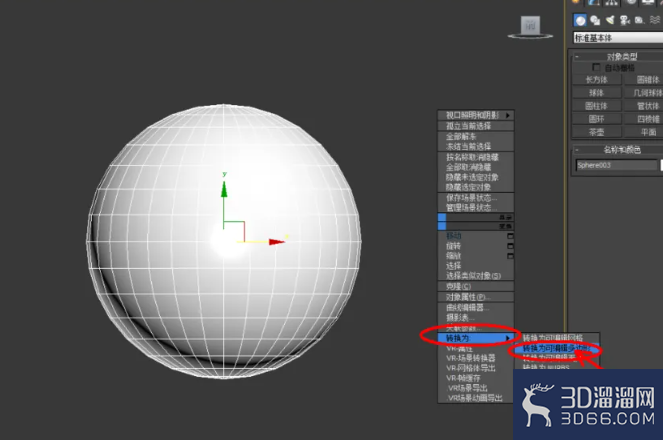This screenshot has height=440, width=663.
Task: Open 摄影表... from context menu
Action: pyautogui.click(x=476, y=317)
